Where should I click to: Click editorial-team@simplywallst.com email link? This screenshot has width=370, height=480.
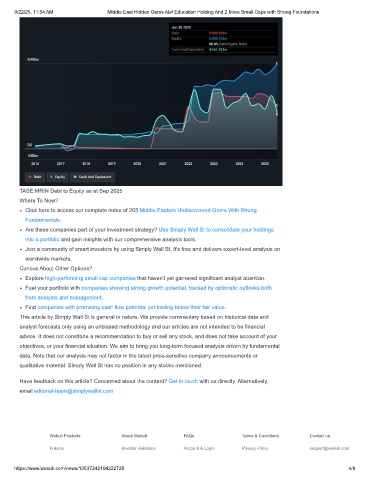(73, 391)
